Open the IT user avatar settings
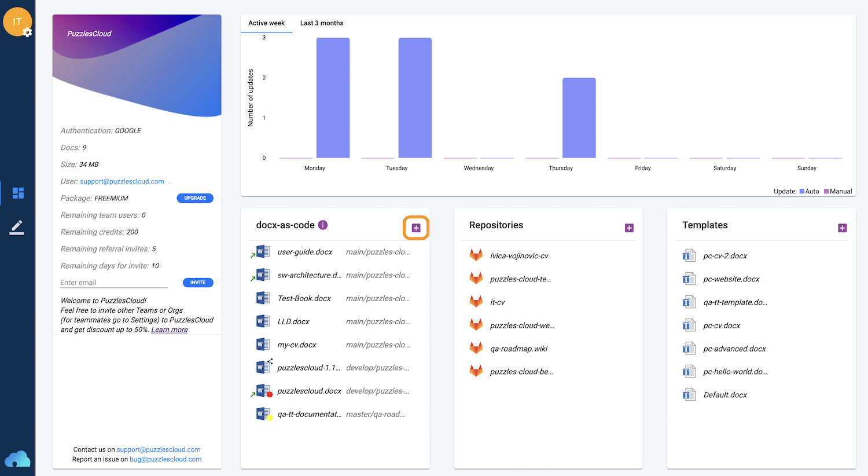 (17, 22)
